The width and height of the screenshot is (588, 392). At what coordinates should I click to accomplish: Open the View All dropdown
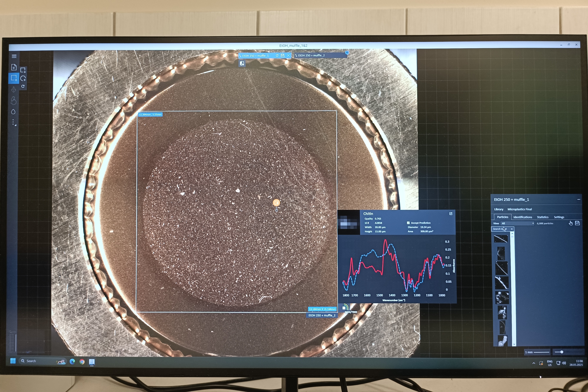[517, 224]
